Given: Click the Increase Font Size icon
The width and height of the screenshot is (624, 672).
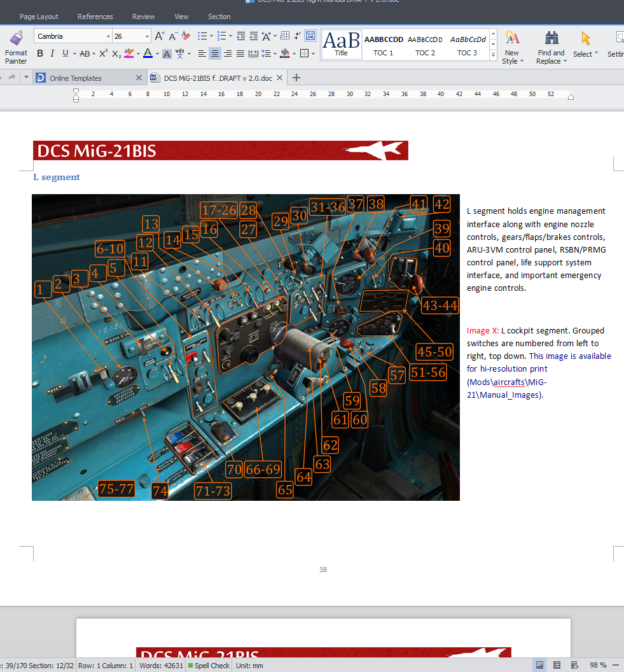Looking at the screenshot, I should point(159,36).
